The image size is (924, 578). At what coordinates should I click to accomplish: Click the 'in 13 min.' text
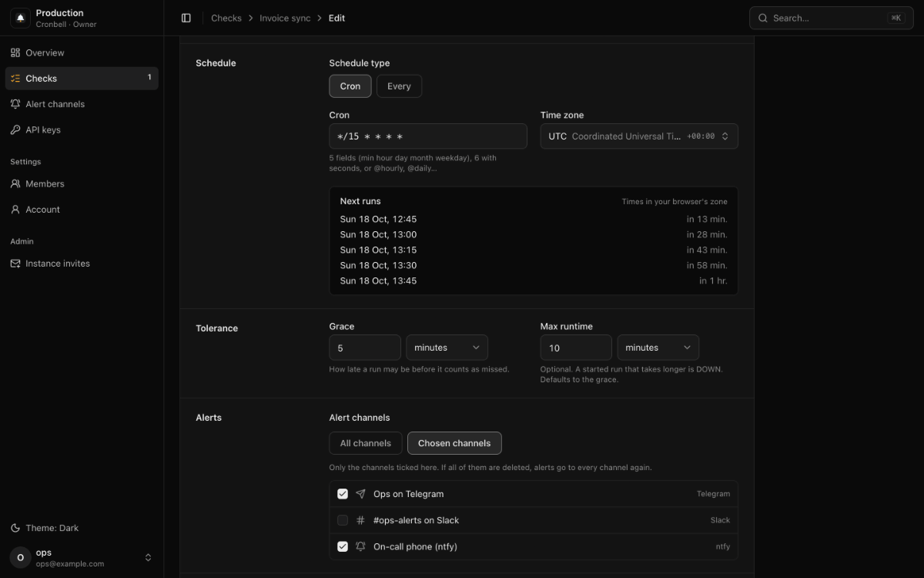click(x=707, y=219)
